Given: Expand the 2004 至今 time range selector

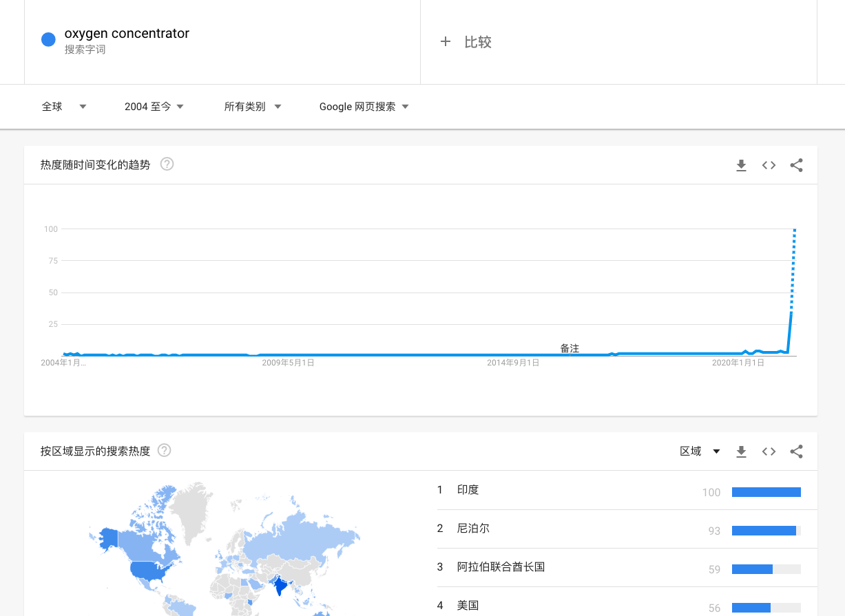Looking at the screenshot, I should pyautogui.click(x=153, y=107).
